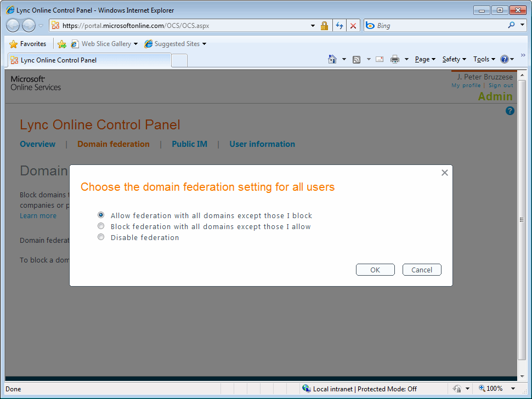Select the Disable federation option
Image resolution: width=532 pixels, height=399 pixels.
[101, 237]
